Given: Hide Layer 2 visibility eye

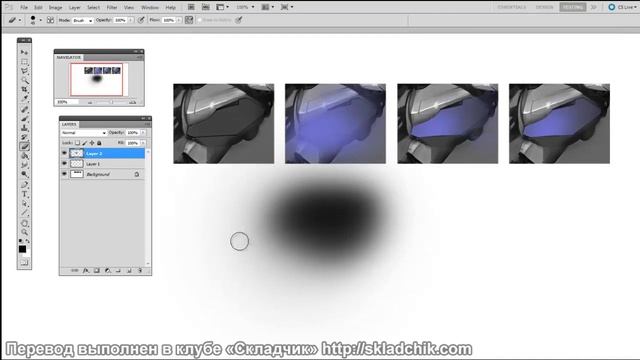Looking at the screenshot, I should tap(64, 153).
